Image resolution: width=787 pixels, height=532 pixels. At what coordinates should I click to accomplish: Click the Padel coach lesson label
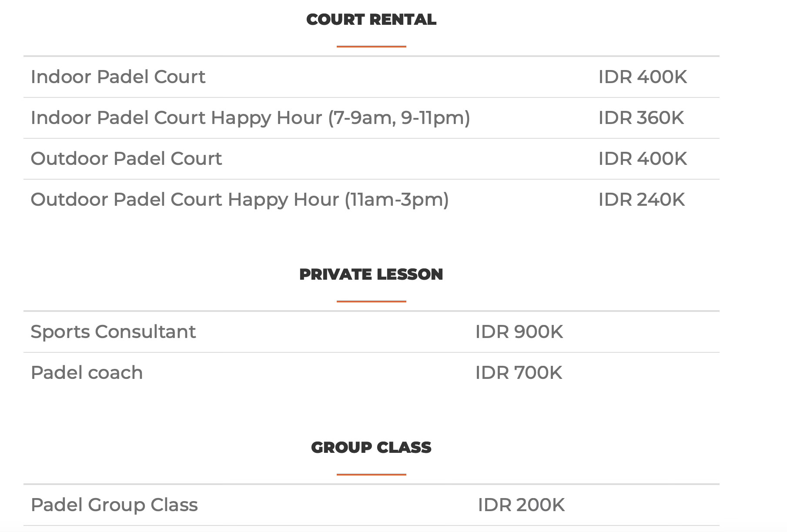click(87, 373)
